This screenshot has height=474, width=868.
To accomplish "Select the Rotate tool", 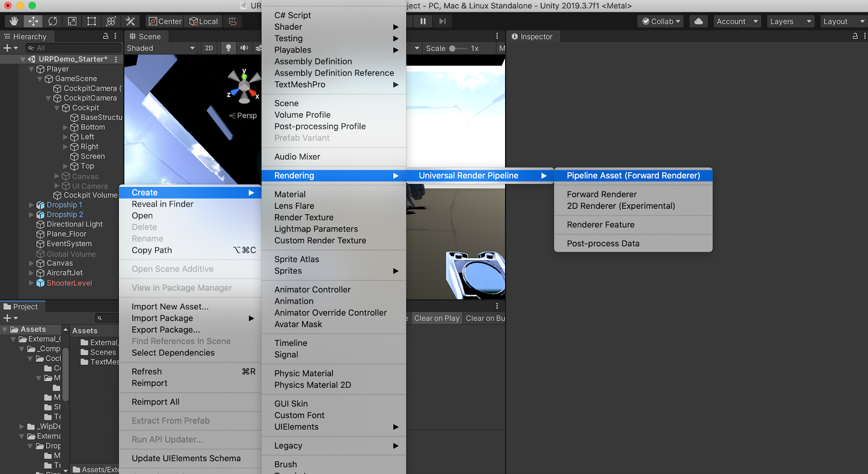I will coord(53,21).
